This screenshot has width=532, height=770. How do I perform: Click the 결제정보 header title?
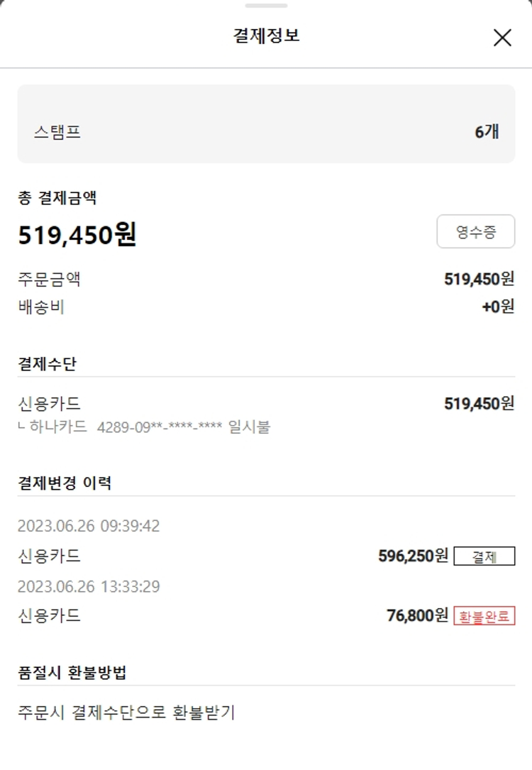266,35
